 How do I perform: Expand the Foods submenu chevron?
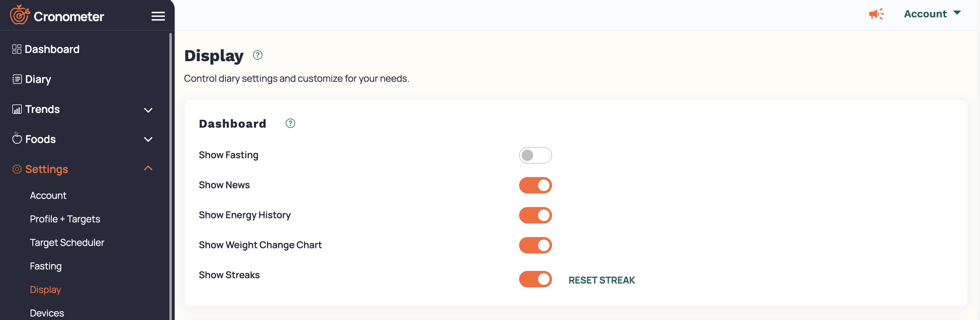coord(148,139)
